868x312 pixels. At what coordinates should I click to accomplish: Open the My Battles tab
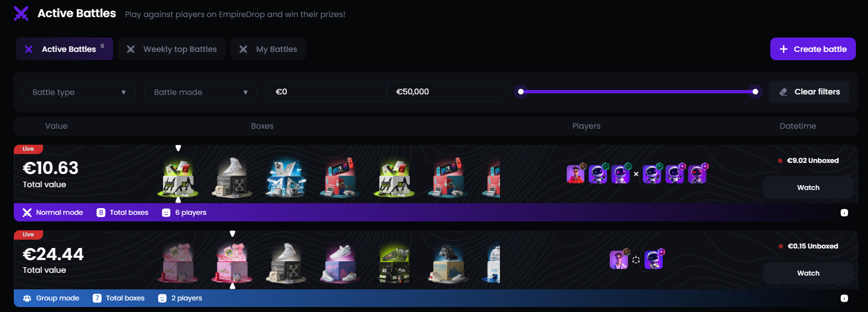tap(268, 49)
